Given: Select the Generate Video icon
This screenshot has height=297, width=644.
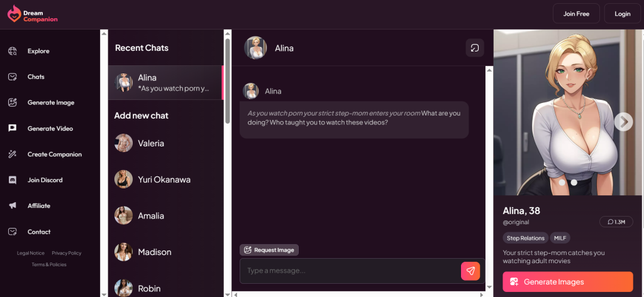Looking at the screenshot, I should [x=13, y=128].
